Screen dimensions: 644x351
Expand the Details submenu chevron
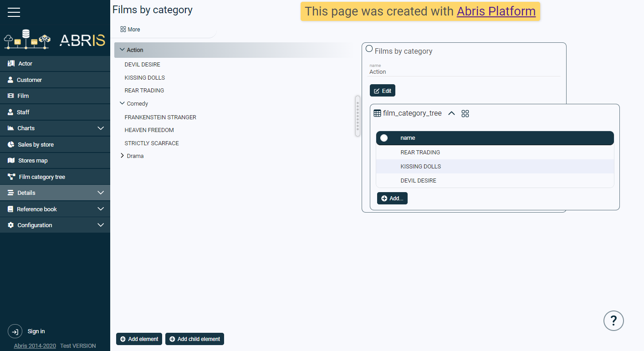tap(101, 193)
